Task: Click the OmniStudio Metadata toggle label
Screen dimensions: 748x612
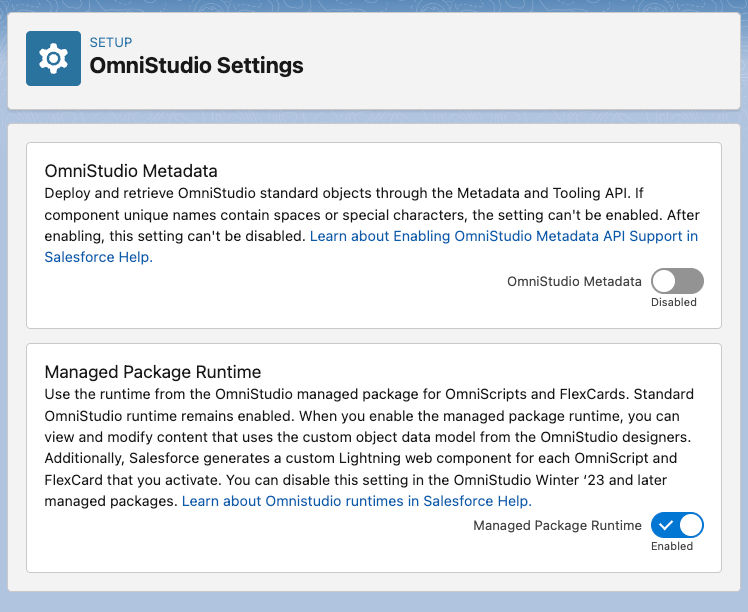Action: tap(574, 281)
